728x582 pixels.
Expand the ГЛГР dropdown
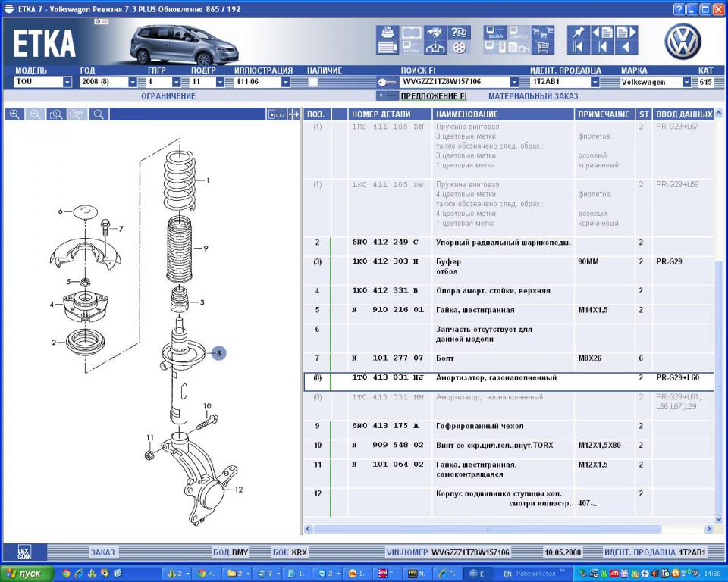pos(176,82)
